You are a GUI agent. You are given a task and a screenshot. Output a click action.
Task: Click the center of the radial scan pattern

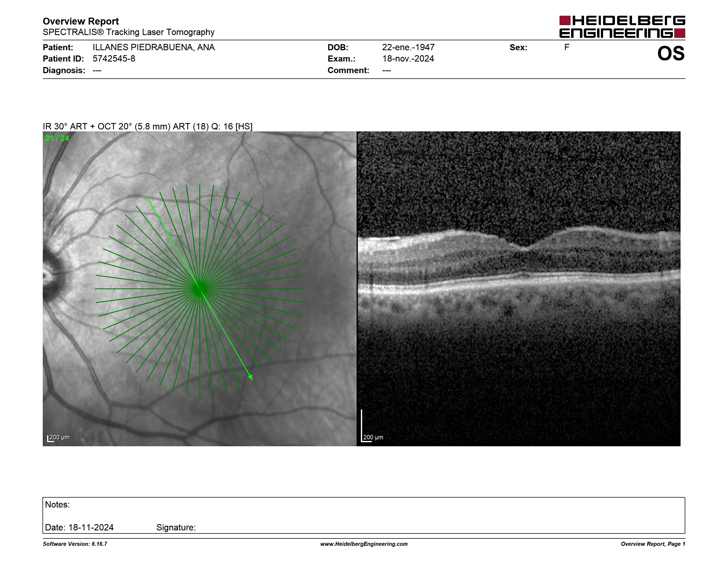(x=200, y=289)
